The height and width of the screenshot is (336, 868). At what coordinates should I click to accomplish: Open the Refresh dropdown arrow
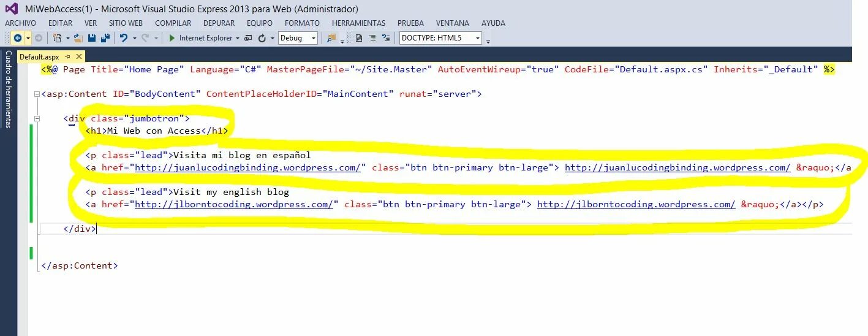273,38
